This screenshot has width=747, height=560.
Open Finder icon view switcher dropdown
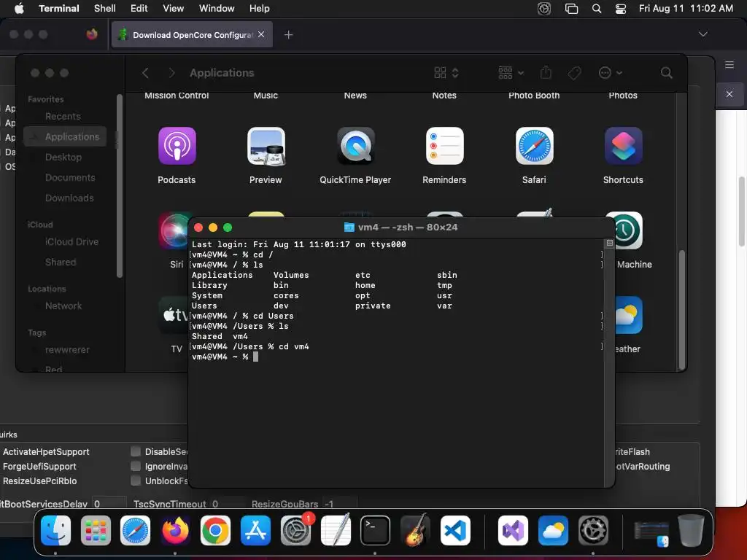point(447,73)
